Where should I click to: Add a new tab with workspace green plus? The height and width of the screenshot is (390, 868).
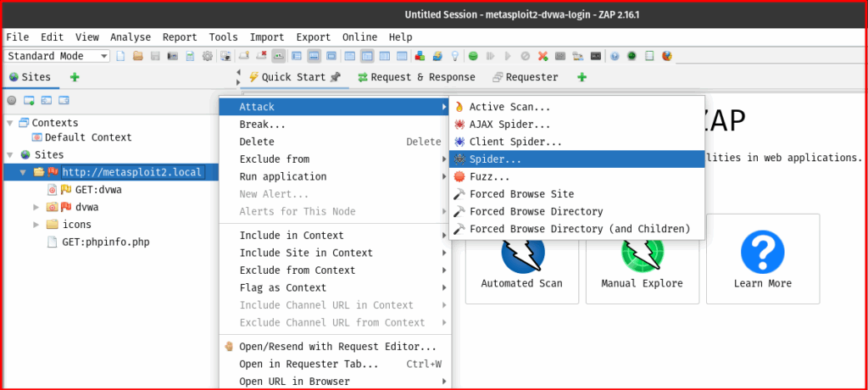point(581,77)
